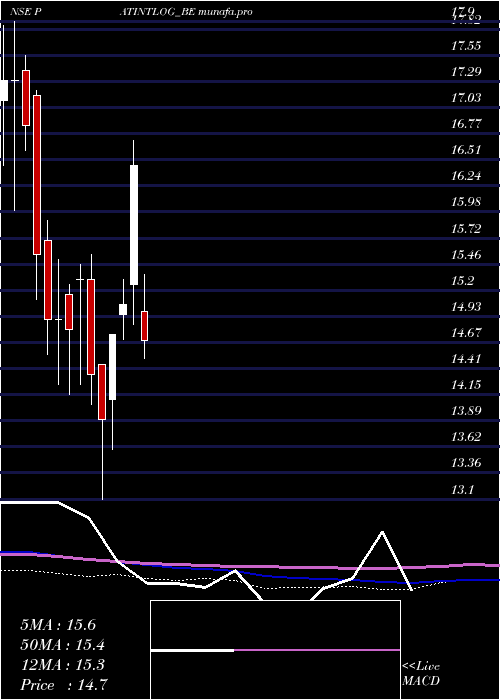
Task: Click the 14.93 price axis label
Action: click(x=466, y=306)
